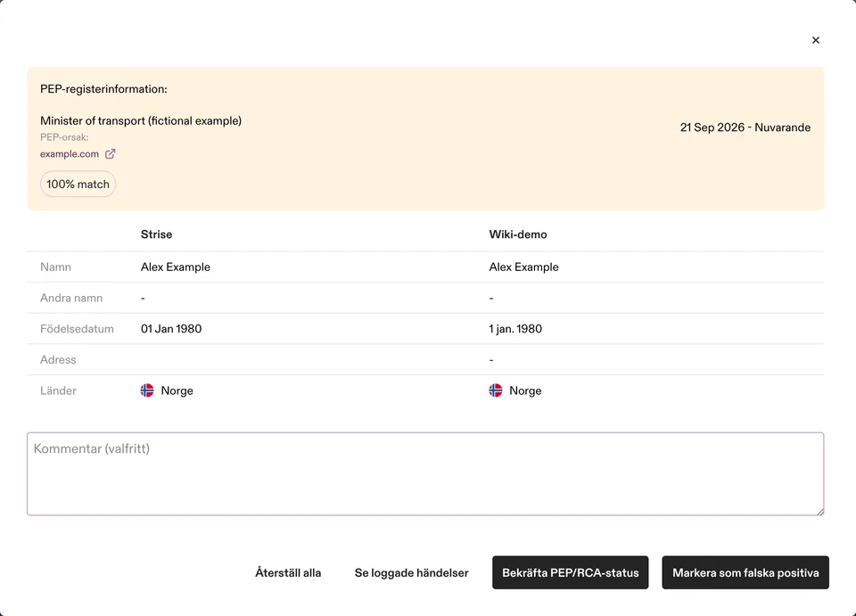Click the Wiki-demo column header
This screenshot has width=856, height=616.
(x=518, y=234)
